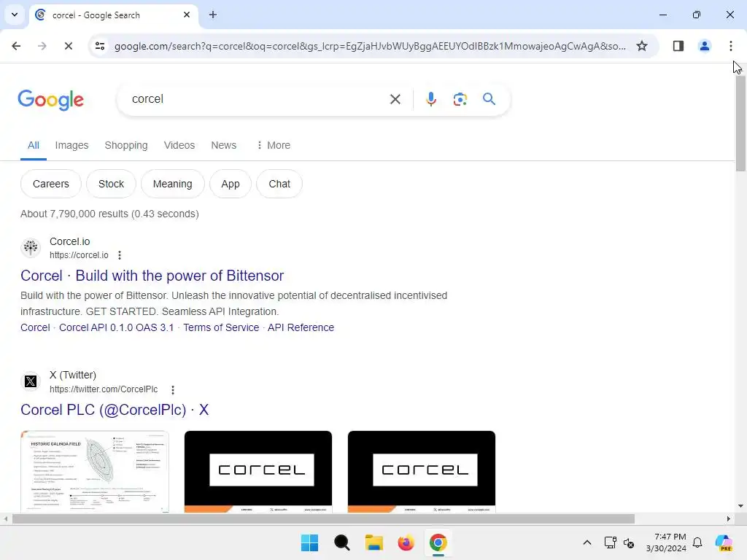Open Windows taskbar search

(x=341, y=542)
